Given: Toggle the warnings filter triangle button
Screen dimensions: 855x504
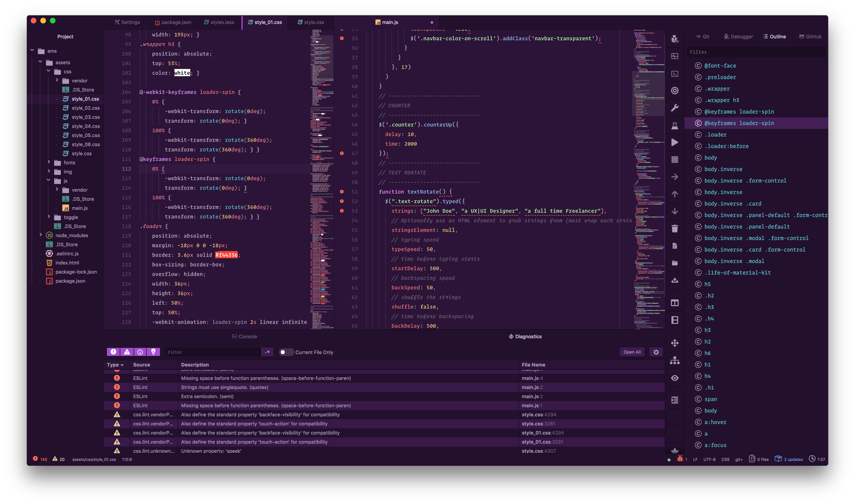Looking at the screenshot, I should point(127,352).
